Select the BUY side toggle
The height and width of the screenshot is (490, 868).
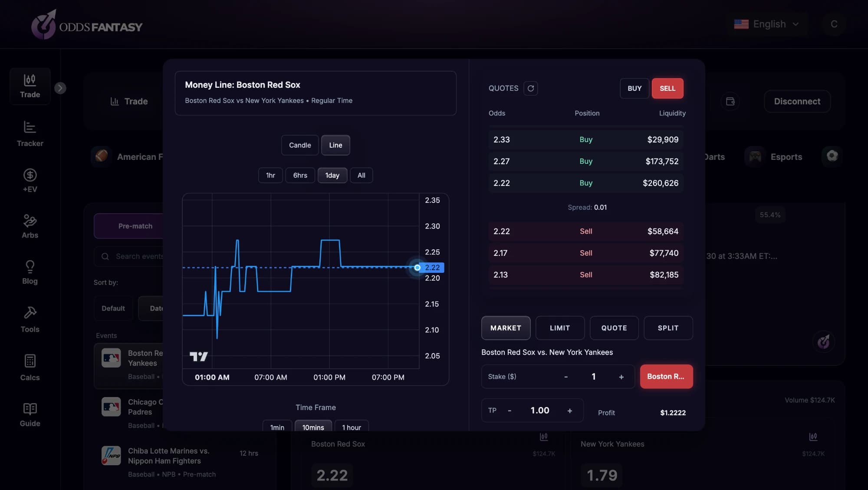(635, 88)
